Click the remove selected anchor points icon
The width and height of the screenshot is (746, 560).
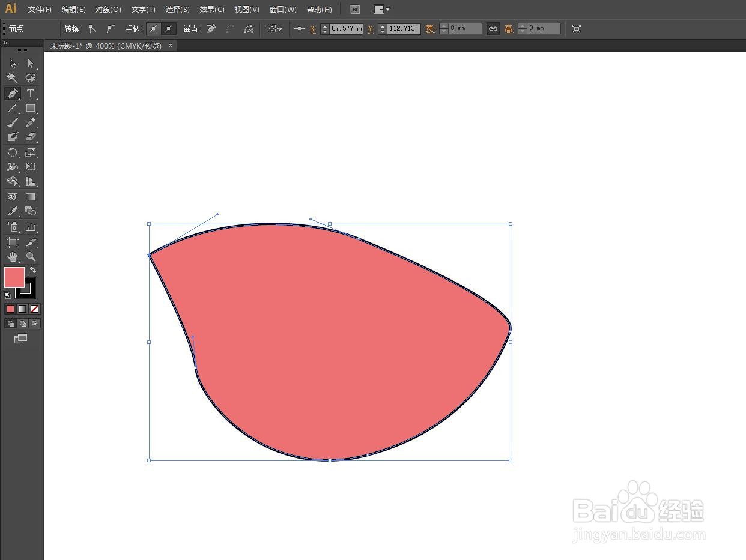211,29
